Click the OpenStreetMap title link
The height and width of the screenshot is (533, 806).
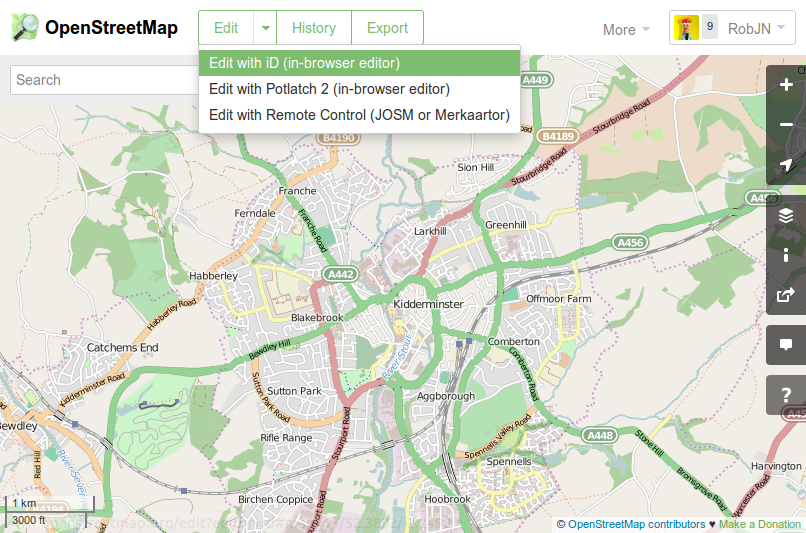pyautogui.click(x=112, y=28)
